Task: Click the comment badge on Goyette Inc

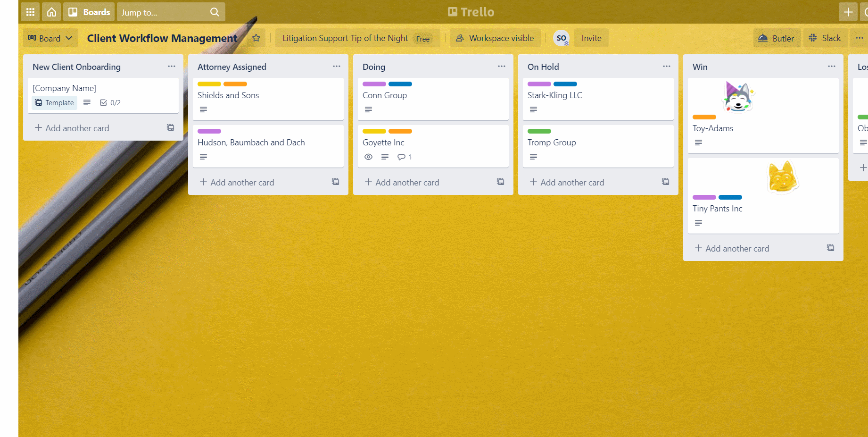Action: point(405,157)
